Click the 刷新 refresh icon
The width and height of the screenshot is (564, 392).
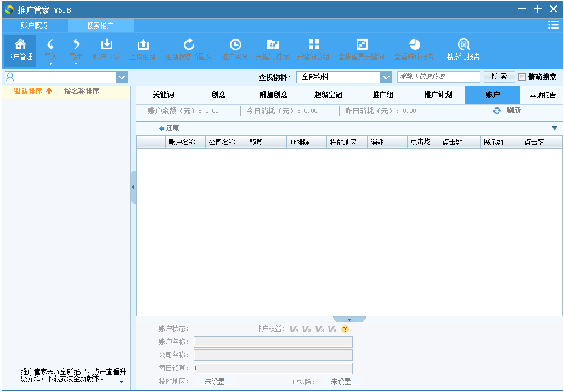point(497,111)
